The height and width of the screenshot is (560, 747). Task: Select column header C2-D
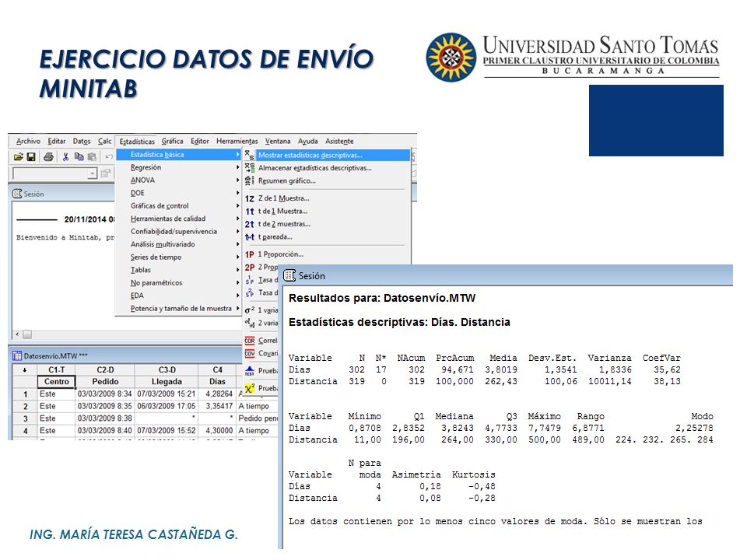point(105,370)
